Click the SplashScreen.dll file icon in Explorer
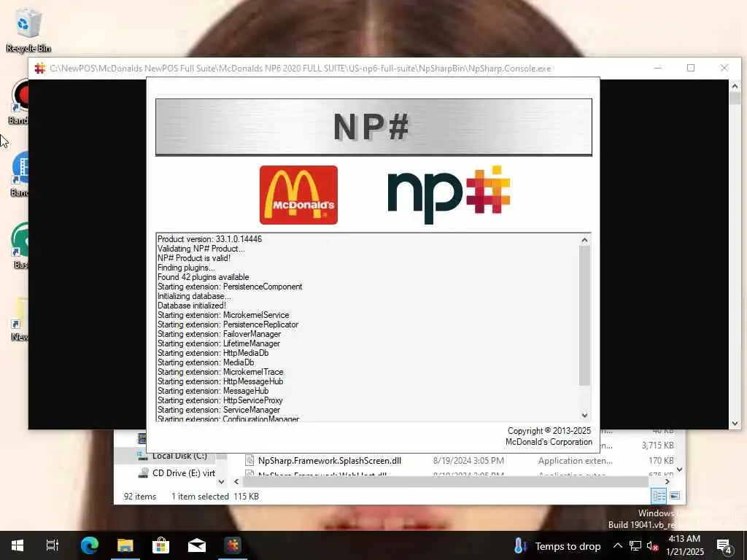Screen dimensions: 747x560 tap(249, 460)
